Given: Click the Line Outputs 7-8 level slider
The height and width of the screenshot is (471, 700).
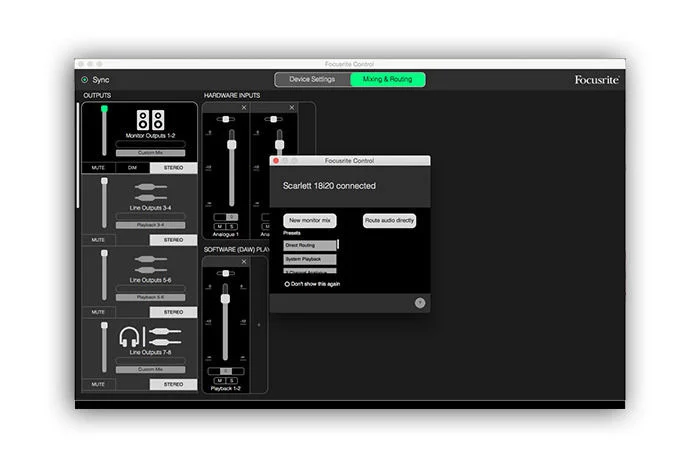Looking at the screenshot, I should [x=104, y=348].
